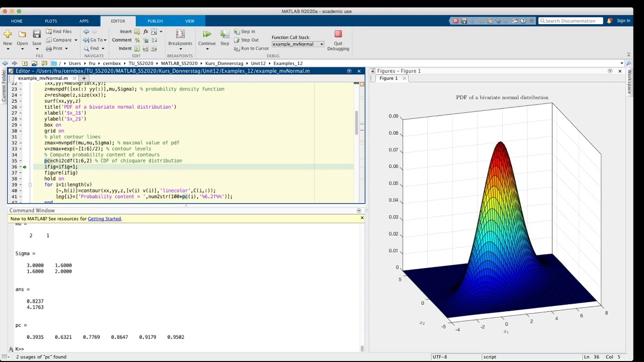Minimize the toolstrip with collapse arrow

click(628, 55)
